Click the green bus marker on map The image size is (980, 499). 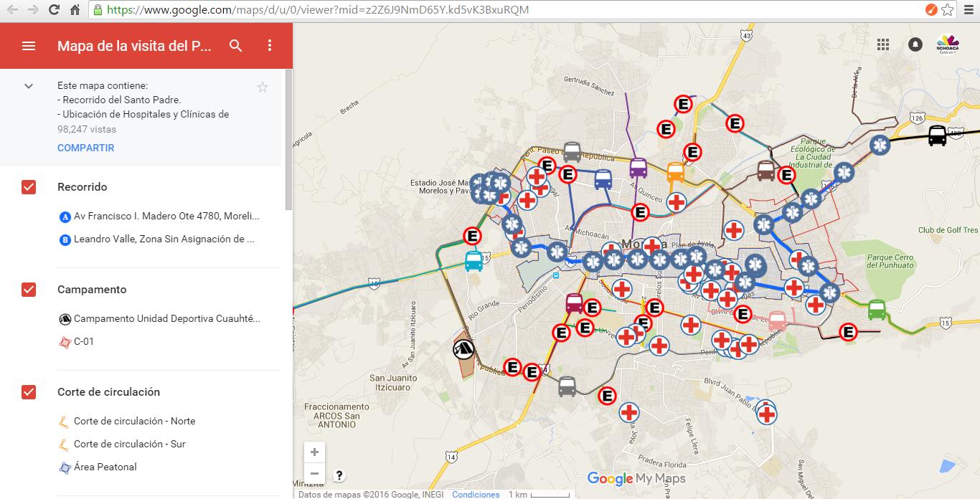[x=877, y=310]
